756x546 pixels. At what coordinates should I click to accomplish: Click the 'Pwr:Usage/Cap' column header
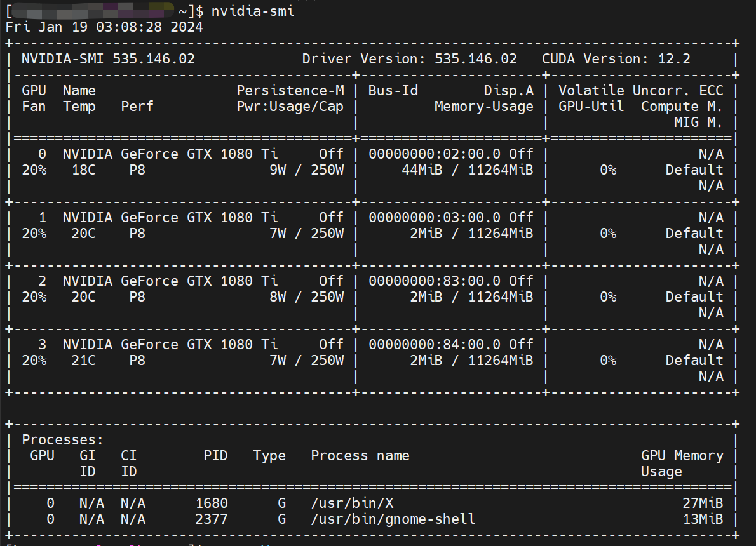pyautogui.click(x=290, y=107)
